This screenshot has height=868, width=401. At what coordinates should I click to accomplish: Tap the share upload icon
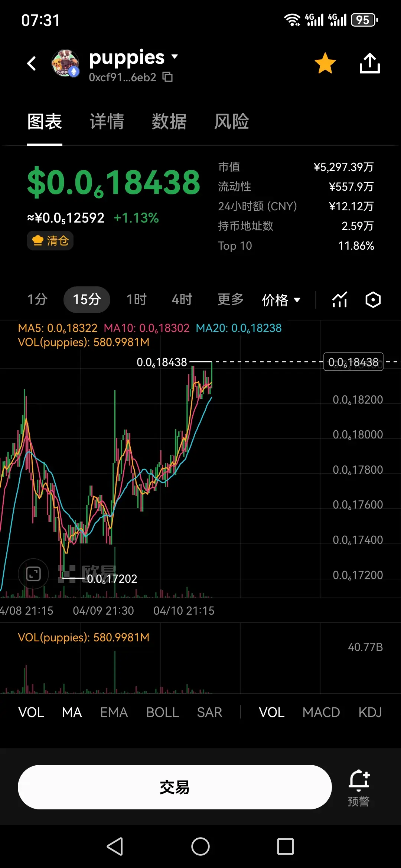pyautogui.click(x=370, y=63)
